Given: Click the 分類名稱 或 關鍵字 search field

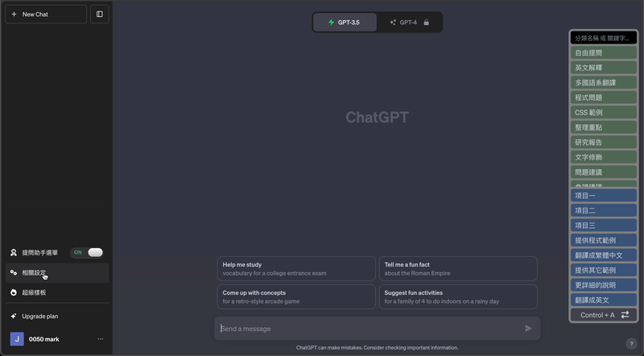Looking at the screenshot, I should (x=603, y=38).
